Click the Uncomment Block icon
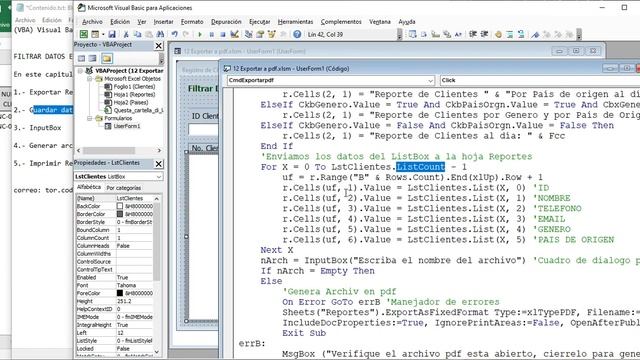 coord(521,35)
